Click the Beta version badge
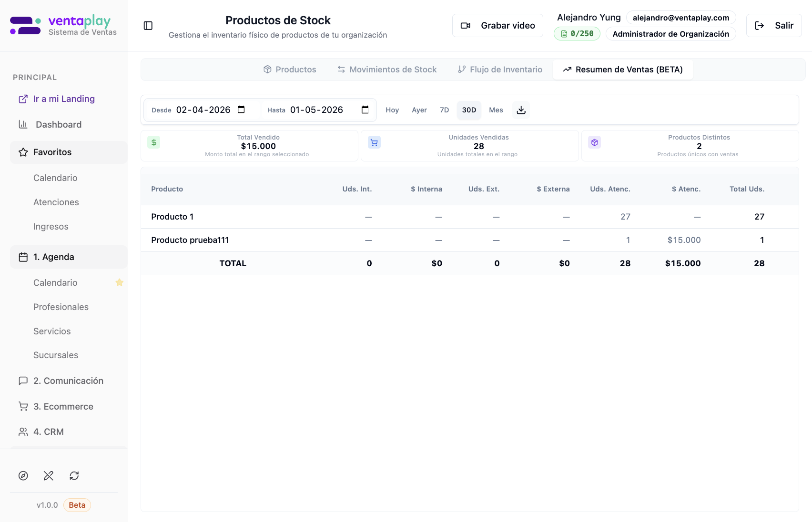The height and width of the screenshot is (522, 812). 77,505
